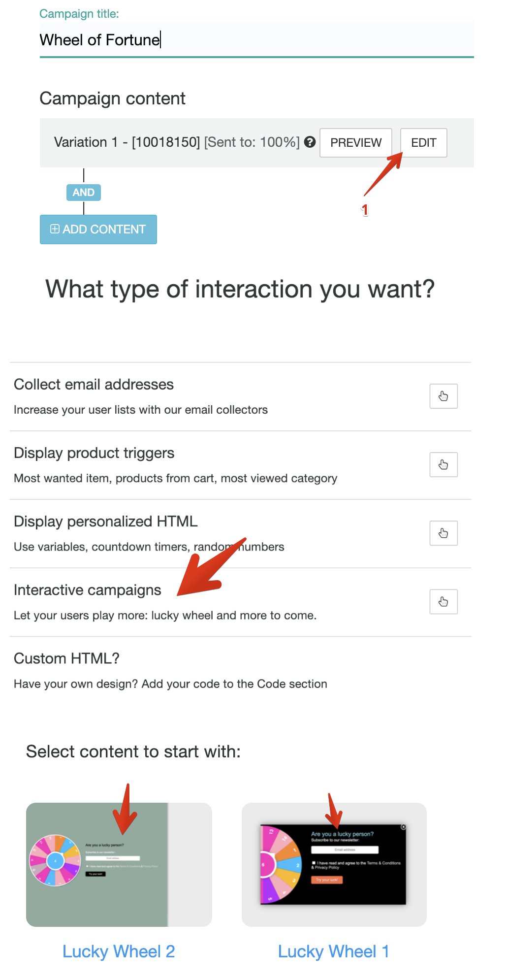Select the Collect email addresses hand icon
This screenshot has width=508, height=980.
[444, 396]
